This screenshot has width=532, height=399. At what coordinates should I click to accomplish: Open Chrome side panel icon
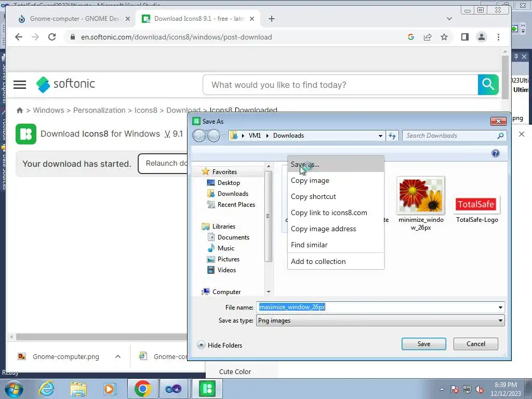click(465, 37)
